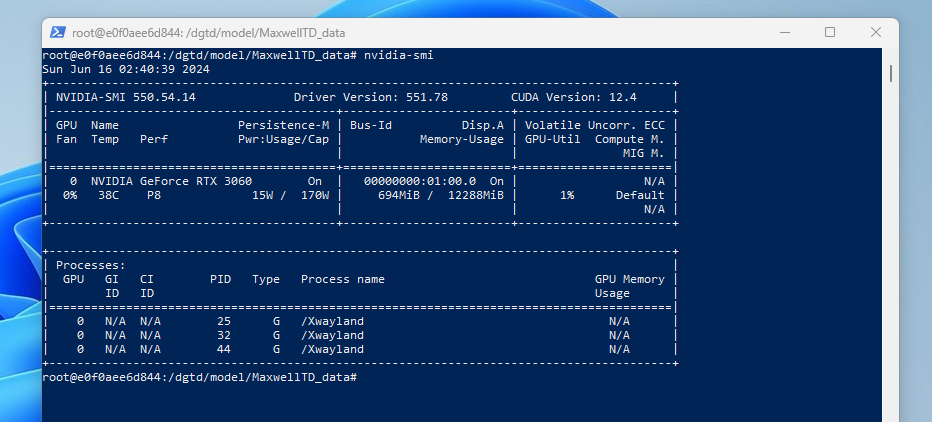The height and width of the screenshot is (422, 932).
Task: Click the 'nvidia-smi' command text
Action: coord(399,55)
